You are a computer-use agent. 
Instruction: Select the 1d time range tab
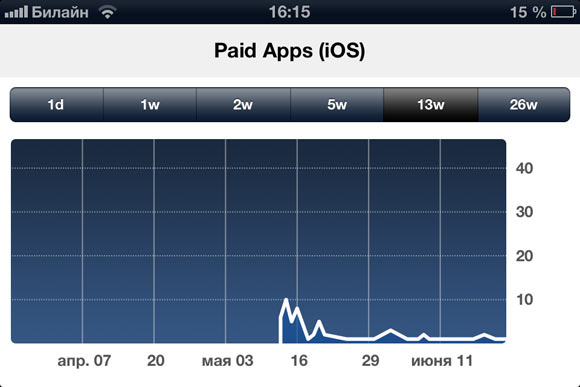[x=57, y=105]
